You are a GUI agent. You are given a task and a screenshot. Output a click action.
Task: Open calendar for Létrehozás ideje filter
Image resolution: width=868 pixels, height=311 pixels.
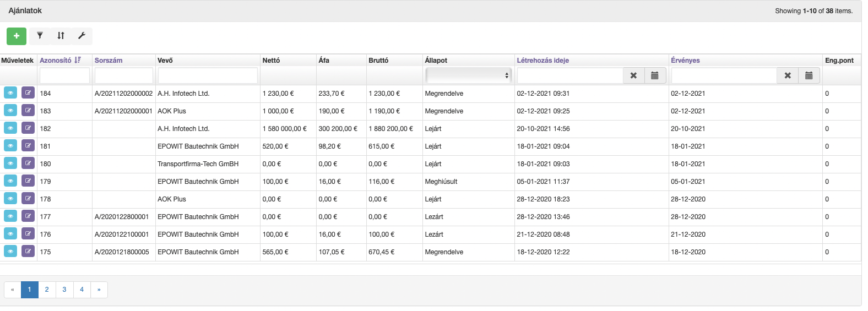655,75
